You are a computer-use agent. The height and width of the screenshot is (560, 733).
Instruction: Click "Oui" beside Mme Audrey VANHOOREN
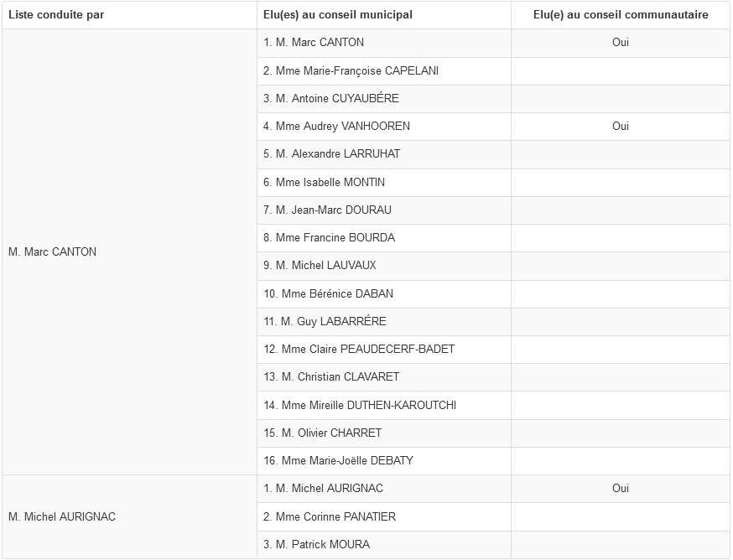[x=620, y=126]
